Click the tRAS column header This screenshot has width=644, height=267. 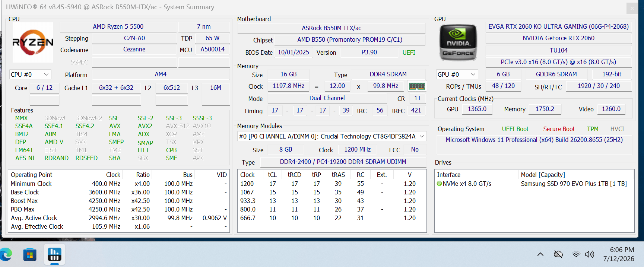(338, 175)
